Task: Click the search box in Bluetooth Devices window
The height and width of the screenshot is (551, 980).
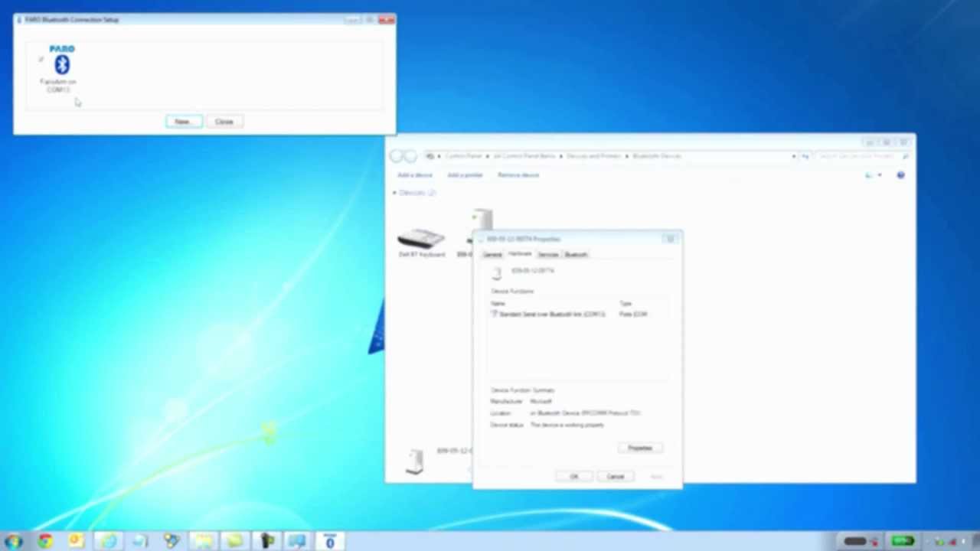Action: pos(861,156)
